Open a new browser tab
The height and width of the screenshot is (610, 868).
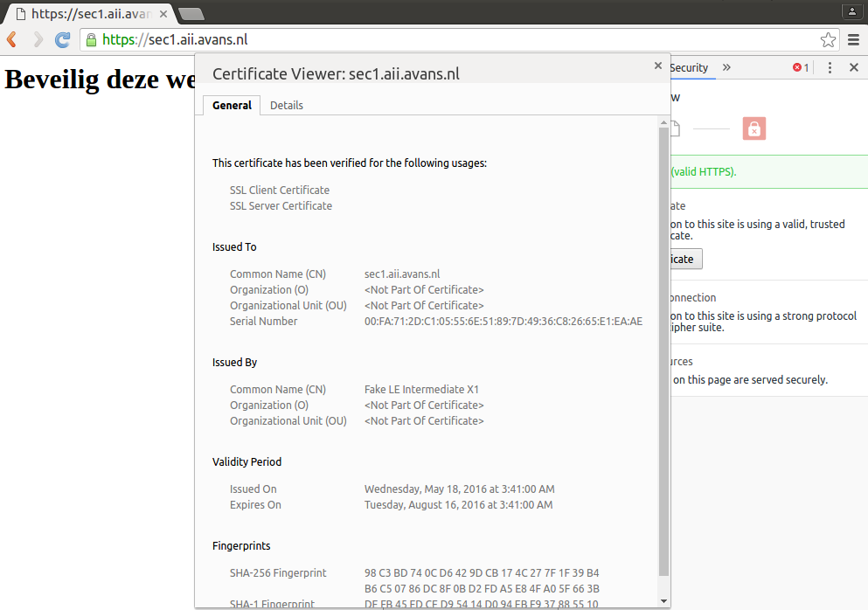pyautogui.click(x=191, y=13)
